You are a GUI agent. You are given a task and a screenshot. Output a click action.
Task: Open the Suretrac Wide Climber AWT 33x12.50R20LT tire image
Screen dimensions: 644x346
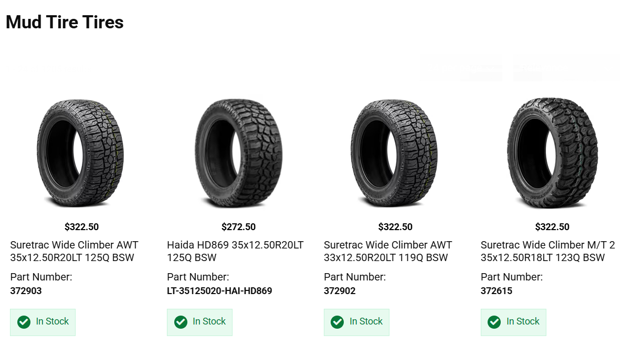click(x=395, y=153)
